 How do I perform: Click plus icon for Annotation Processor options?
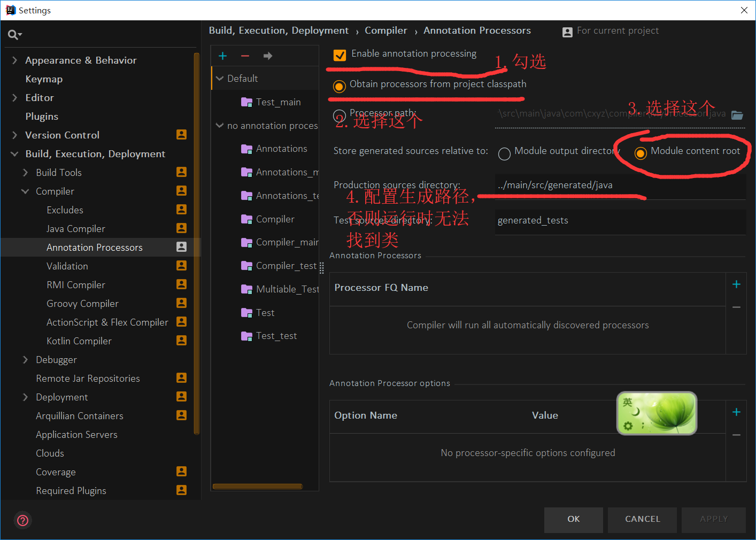[x=736, y=412]
